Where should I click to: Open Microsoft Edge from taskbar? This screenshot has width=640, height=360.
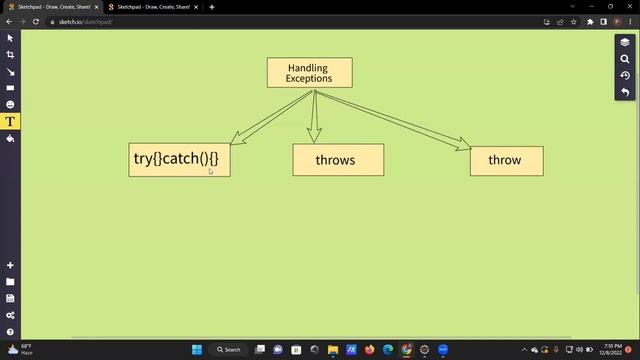coord(388,350)
